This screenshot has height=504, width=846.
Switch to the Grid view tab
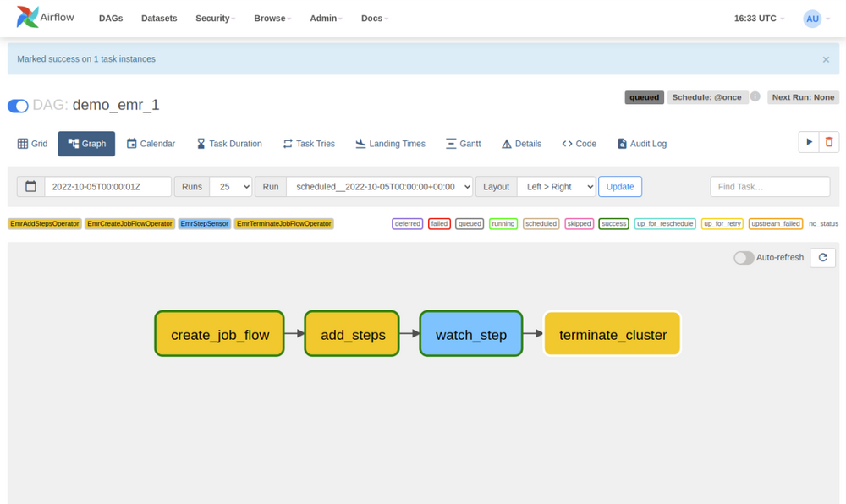click(32, 143)
